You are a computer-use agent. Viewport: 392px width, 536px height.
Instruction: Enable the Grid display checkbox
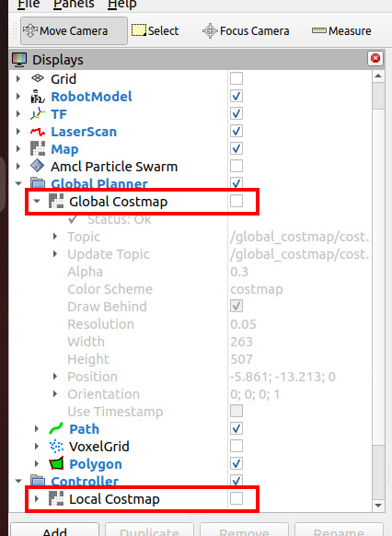click(x=236, y=78)
